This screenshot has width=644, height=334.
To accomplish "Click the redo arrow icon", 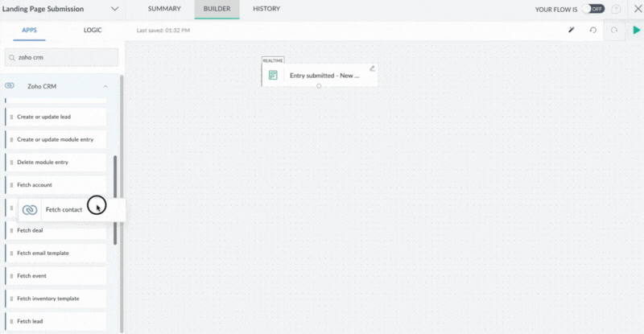I will 614,30.
